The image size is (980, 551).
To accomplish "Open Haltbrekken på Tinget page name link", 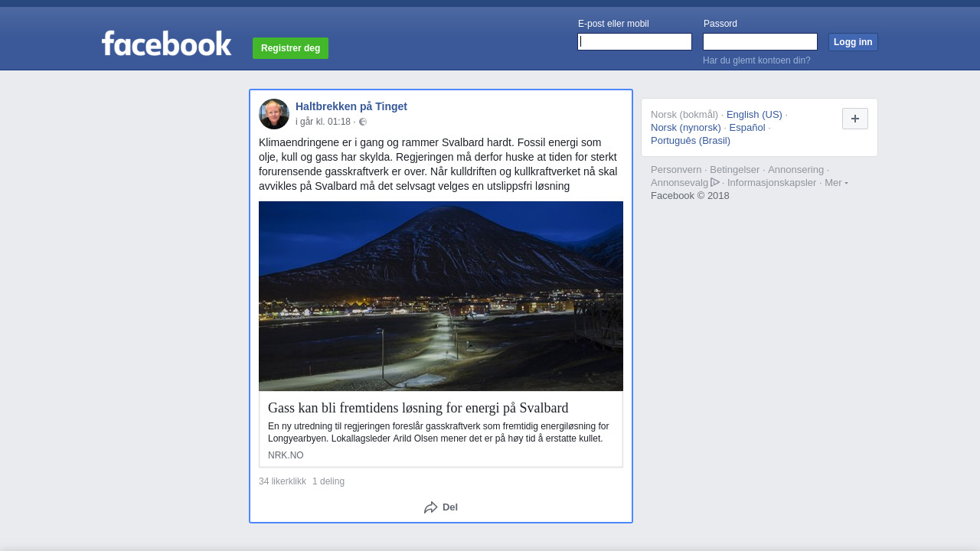I will pyautogui.click(x=351, y=106).
